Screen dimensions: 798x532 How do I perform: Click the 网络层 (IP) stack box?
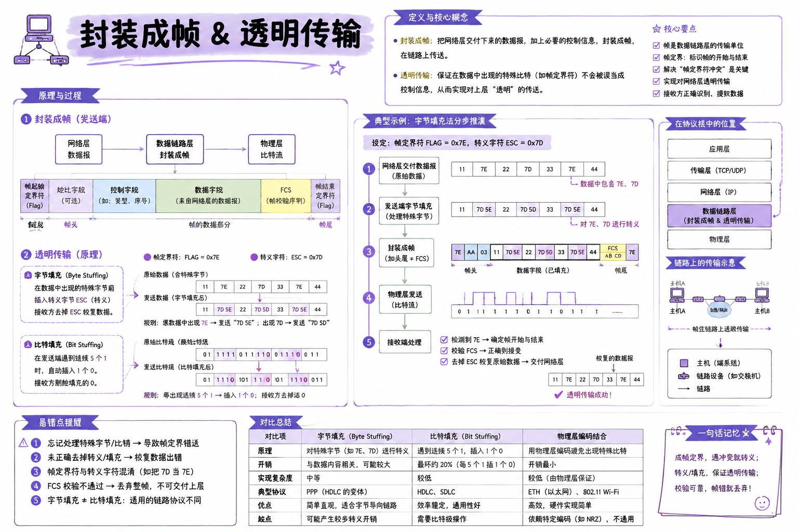point(719,192)
